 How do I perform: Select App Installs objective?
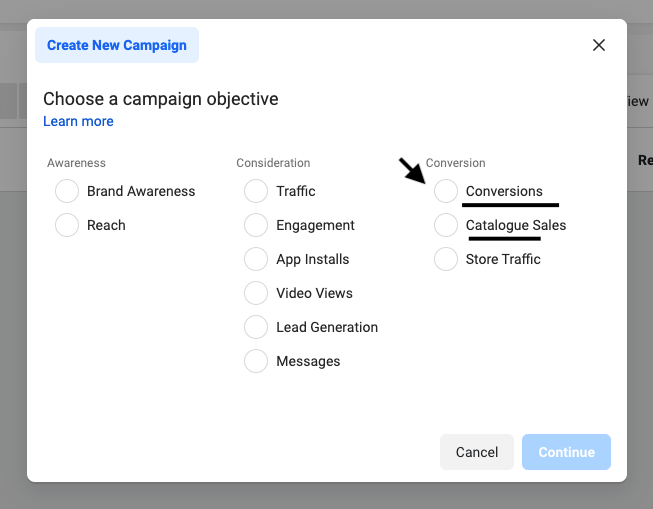point(256,259)
